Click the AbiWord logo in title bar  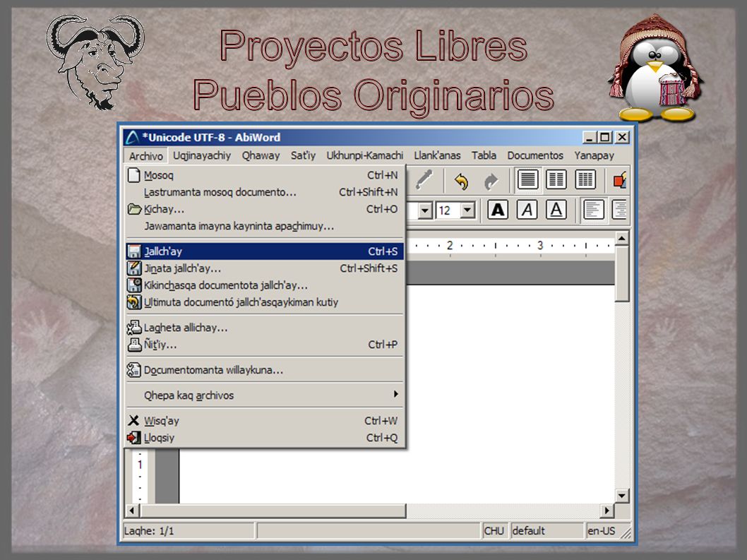tap(131, 138)
